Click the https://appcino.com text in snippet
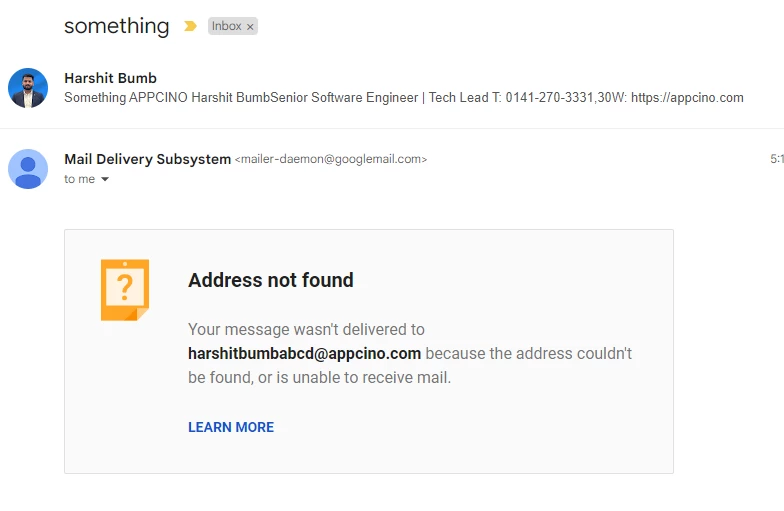Viewport: 784px width, 511px height. coord(687,97)
